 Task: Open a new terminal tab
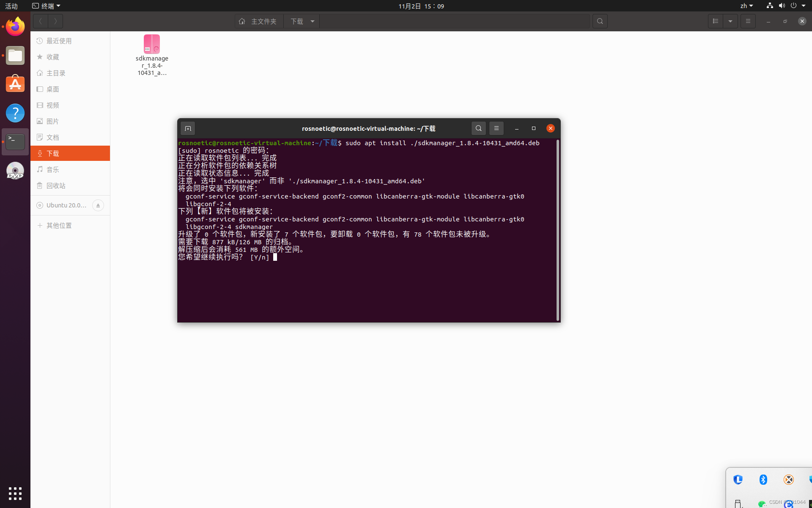(x=188, y=128)
